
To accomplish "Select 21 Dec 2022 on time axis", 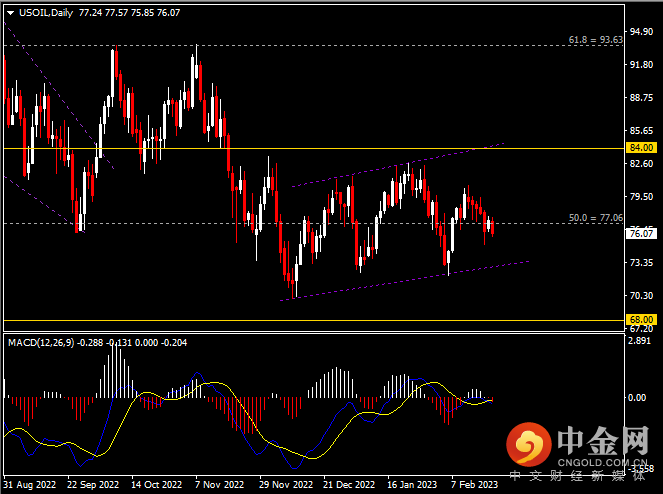I will click(x=348, y=483).
